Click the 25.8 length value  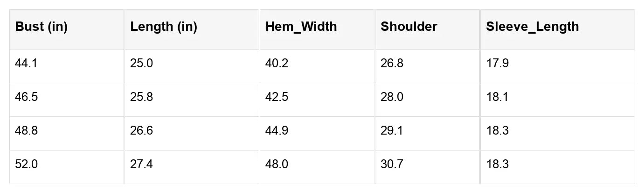point(141,97)
